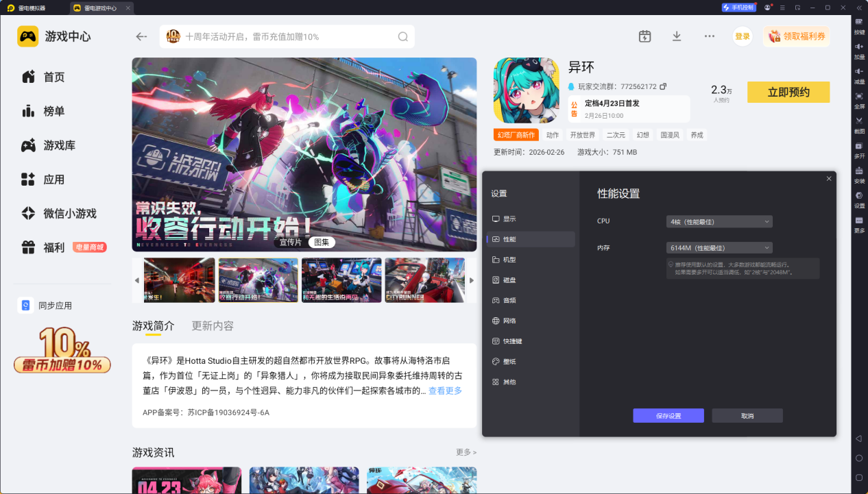Open the three-dot more options in header
This screenshot has width=868, height=494.
pyautogui.click(x=710, y=36)
